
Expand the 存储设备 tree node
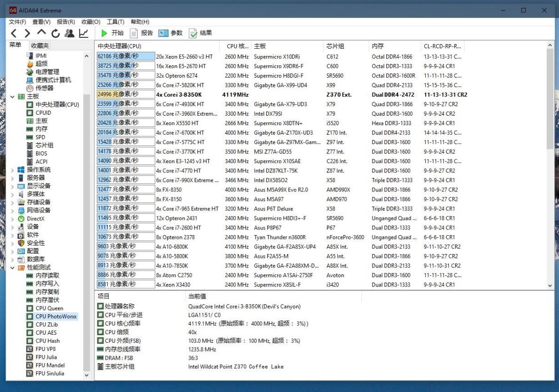tap(12, 202)
